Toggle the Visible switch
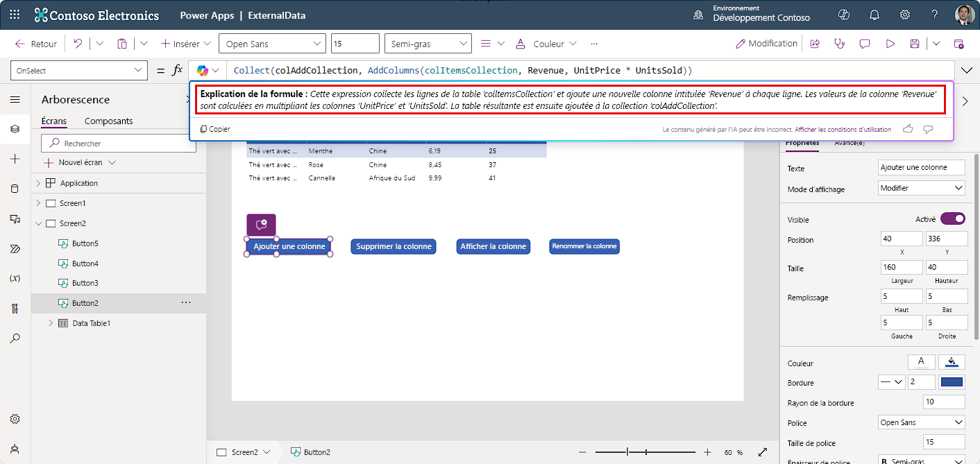Viewport: 980px width, 464px height. pos(953,219)
